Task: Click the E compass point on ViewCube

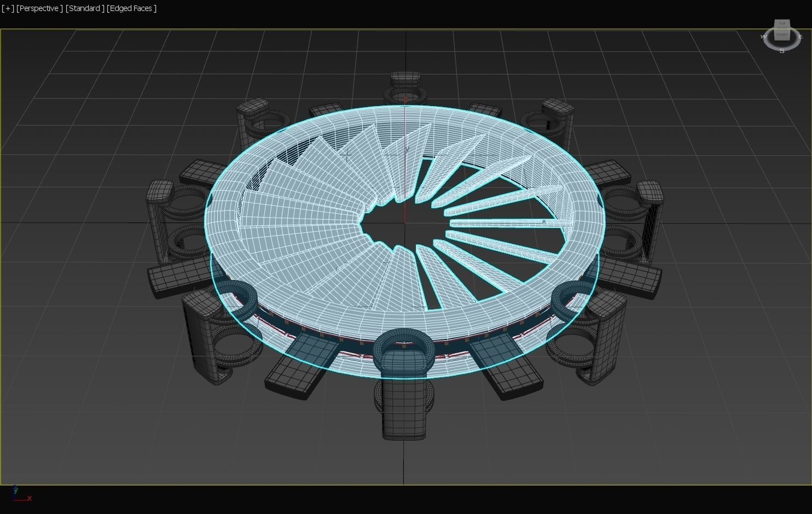Action: click(x=801, y=37)
